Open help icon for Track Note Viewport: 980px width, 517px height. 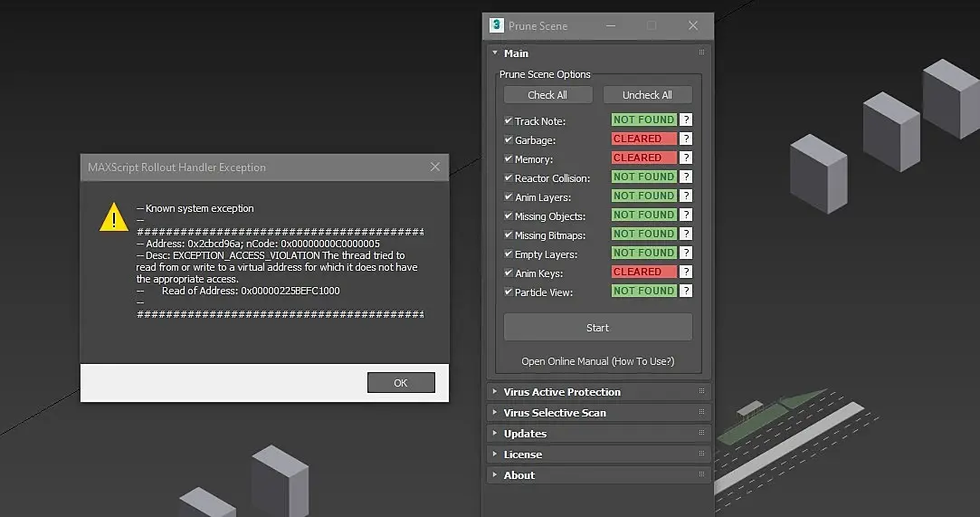click(686, 120)
